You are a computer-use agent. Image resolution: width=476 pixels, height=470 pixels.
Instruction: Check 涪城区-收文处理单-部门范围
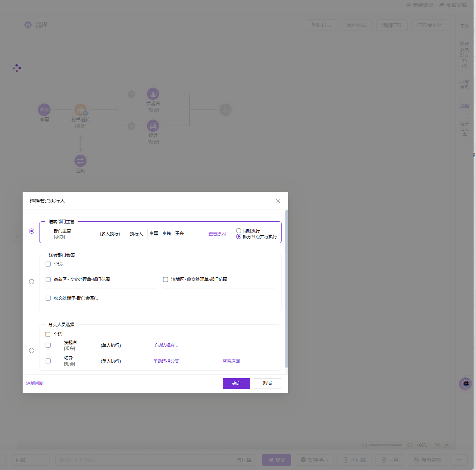165,279
